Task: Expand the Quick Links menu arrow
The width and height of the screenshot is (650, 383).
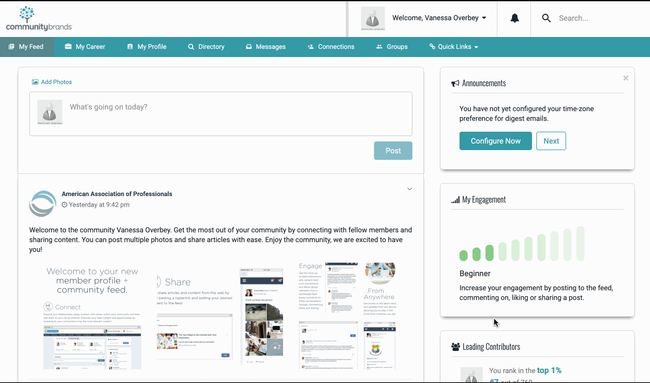Action: coord(476,47)
